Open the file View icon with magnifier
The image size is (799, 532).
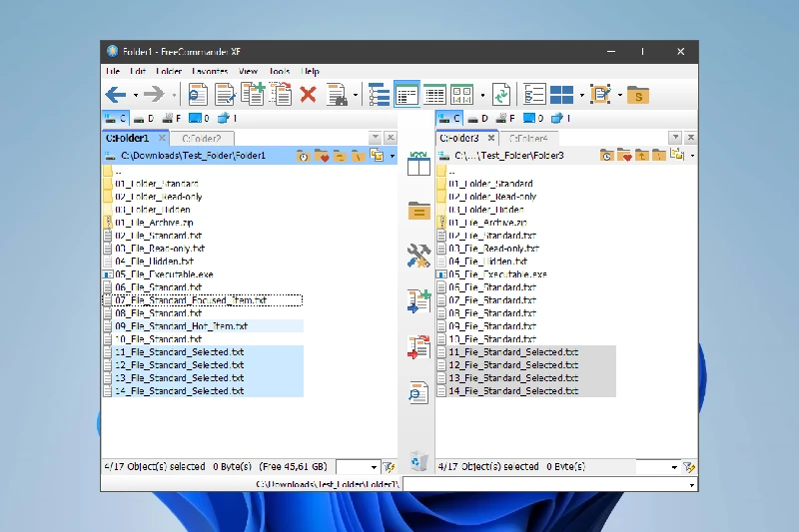click(x=198, y=95)
